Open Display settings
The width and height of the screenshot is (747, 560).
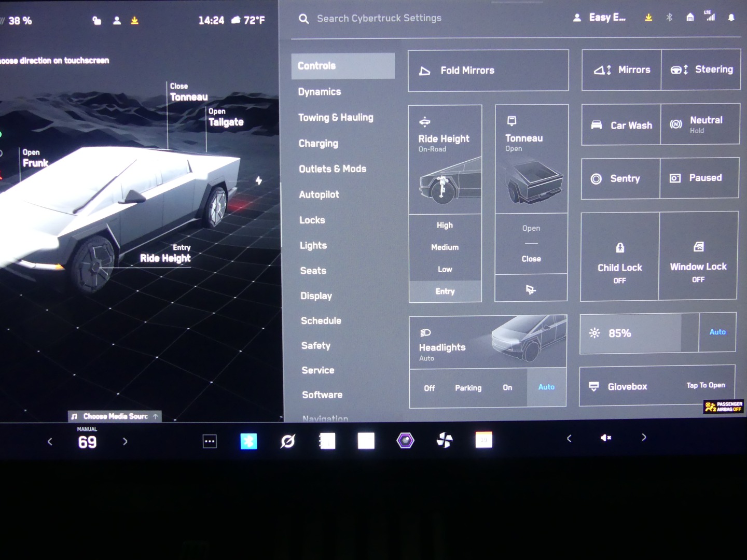tap(316, 296)
